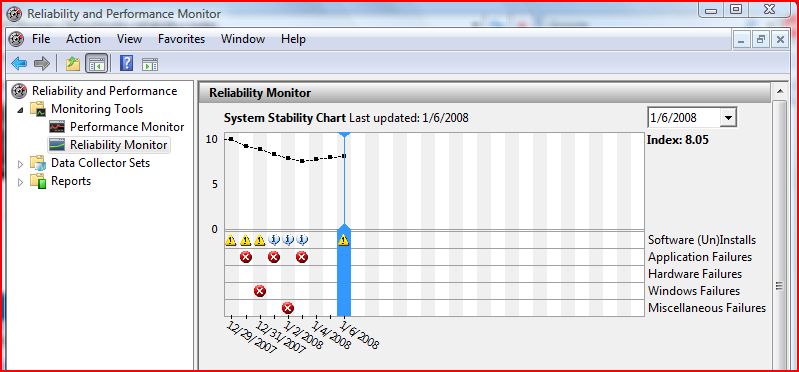799x372 pixels.
Task: Click the last blue info icon in Software (Un)Installs
Action: [x=302, y=240]
